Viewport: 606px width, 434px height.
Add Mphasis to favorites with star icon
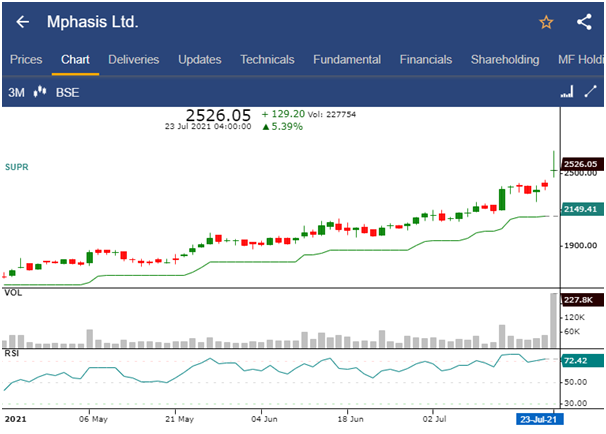pos(546,22)
